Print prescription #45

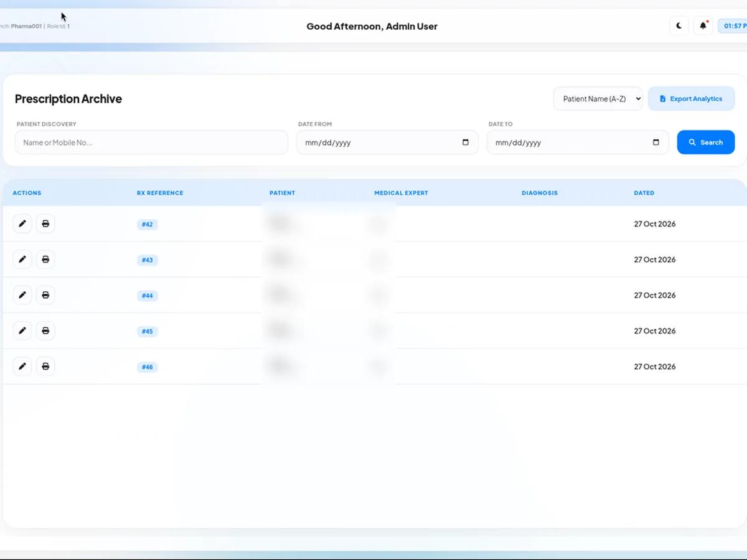[x=45, y=330]
